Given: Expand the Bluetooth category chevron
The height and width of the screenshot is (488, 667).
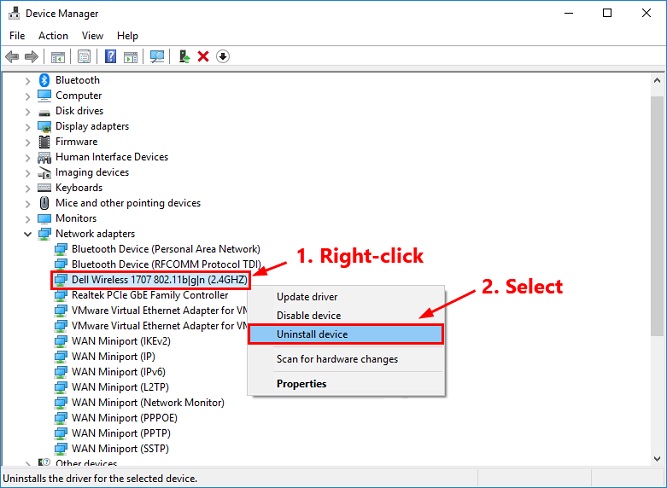Looking at the screenshot, I should pos(28,81).
